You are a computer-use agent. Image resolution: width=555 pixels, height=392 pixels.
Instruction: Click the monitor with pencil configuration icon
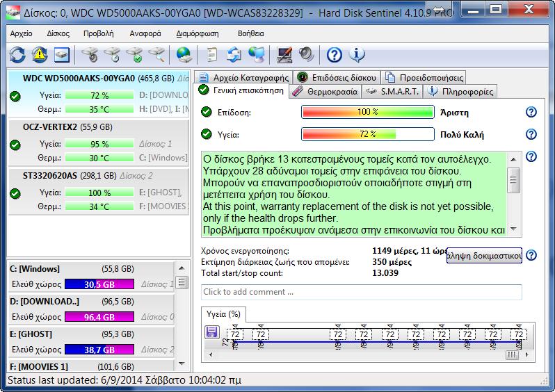tap(284, 55)
